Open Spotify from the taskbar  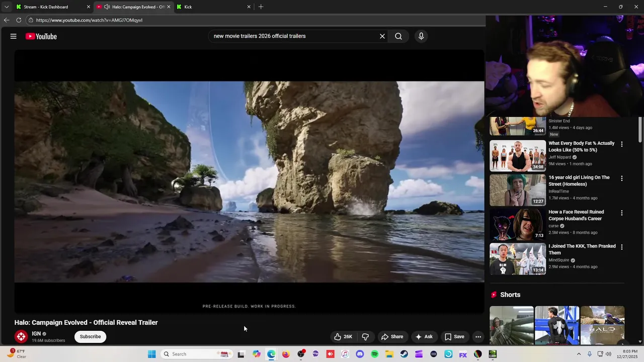click(x=374, y=354)
